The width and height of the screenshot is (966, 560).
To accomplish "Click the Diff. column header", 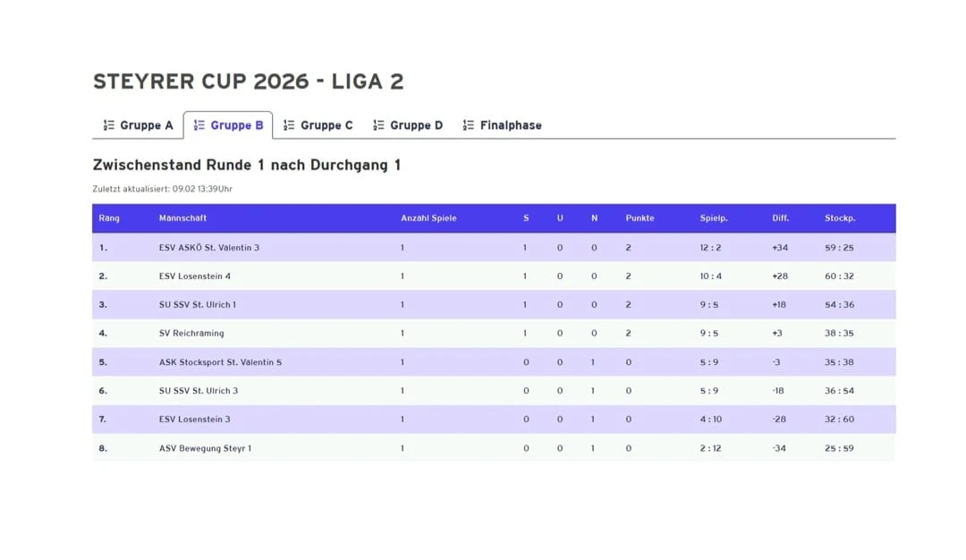I will [781, 218].
